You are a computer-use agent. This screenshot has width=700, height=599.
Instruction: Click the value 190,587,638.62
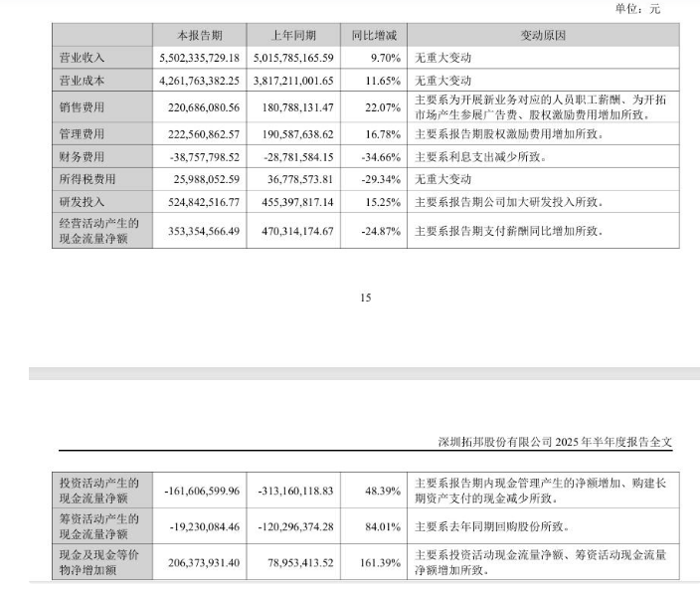(297, 134)
